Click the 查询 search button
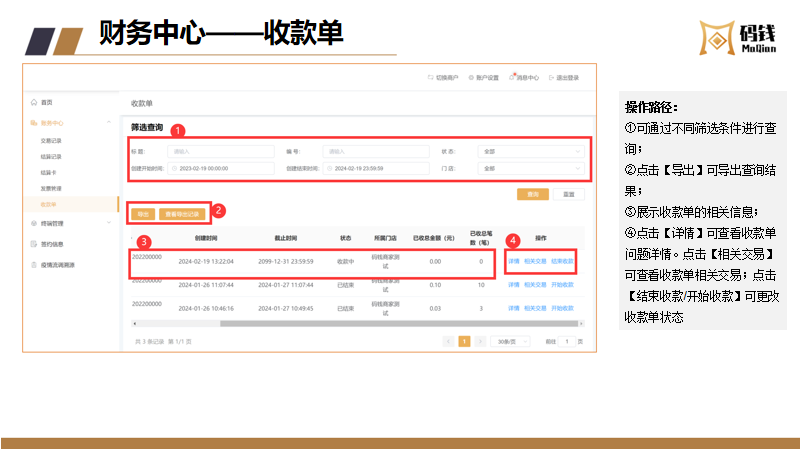The height and width of the screenshot is (450, 800). [532, 194]
